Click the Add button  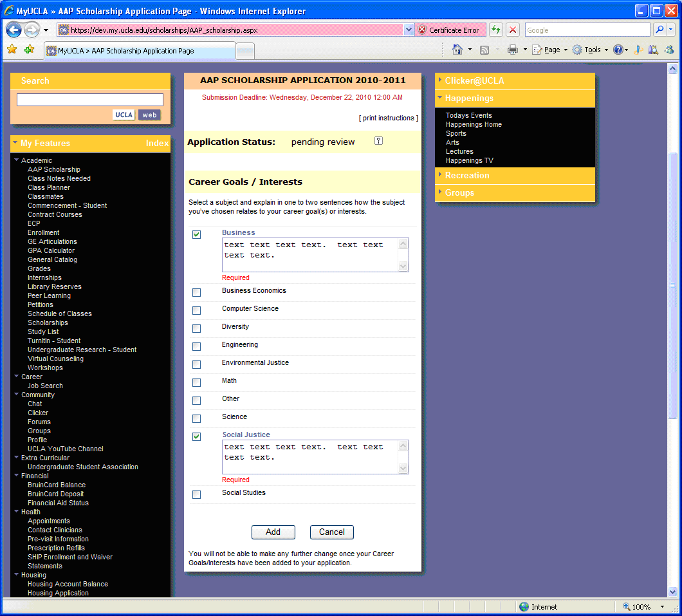273,532
